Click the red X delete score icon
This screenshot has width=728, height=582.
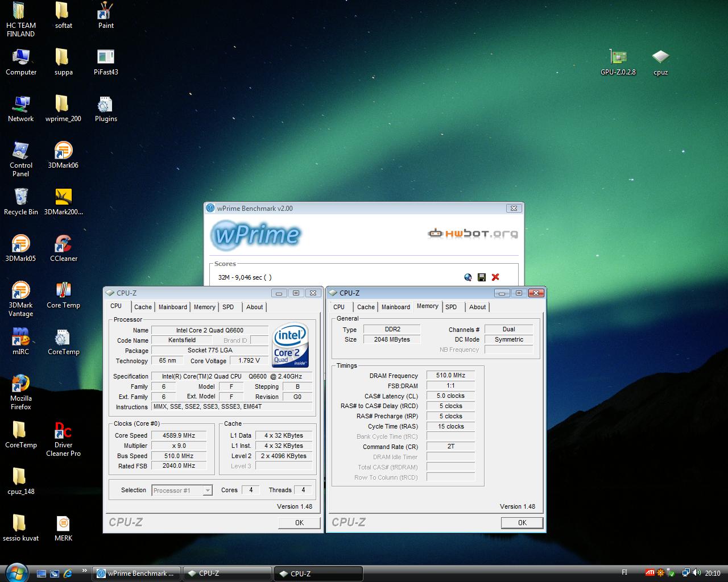[495, 277]
